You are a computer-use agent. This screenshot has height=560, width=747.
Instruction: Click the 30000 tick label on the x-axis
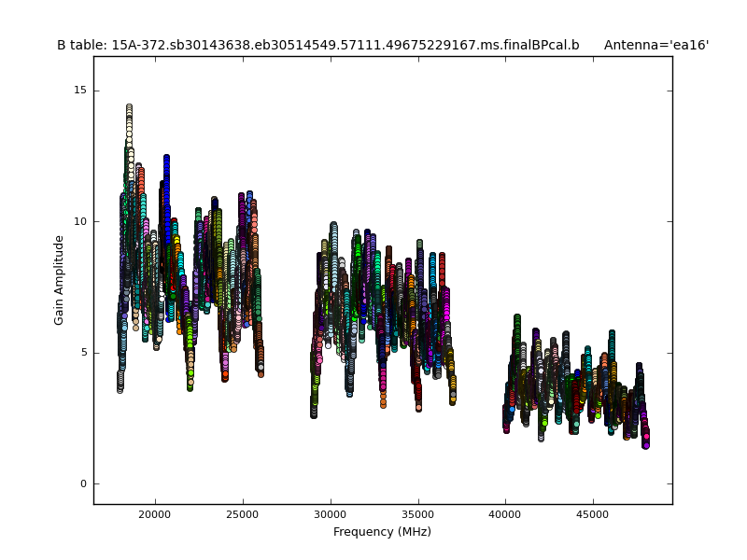coord(331,513)
